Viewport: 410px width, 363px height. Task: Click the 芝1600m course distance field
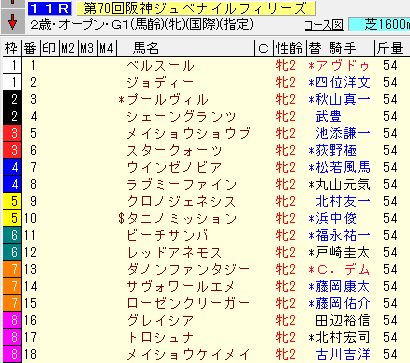point(379,24)
